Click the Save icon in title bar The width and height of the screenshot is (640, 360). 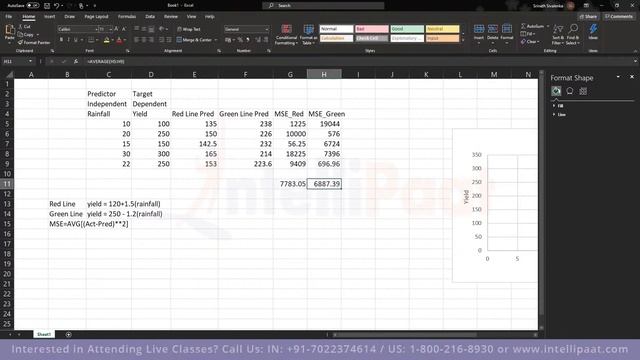click(47, 6)
